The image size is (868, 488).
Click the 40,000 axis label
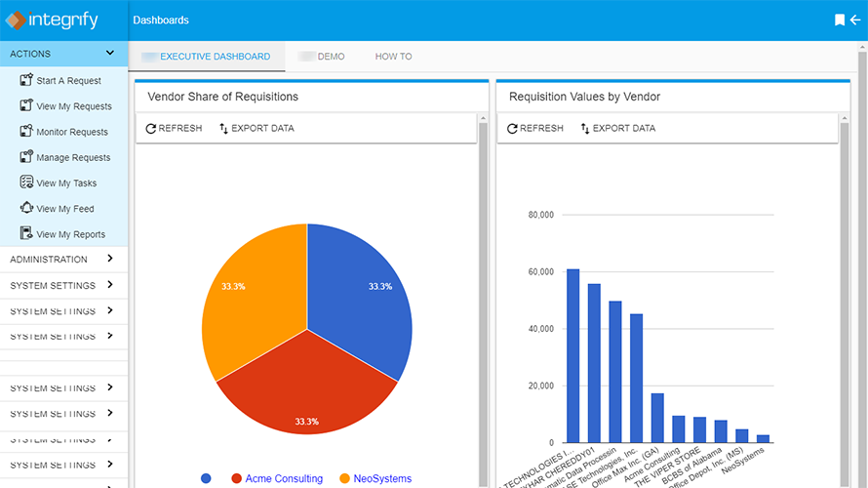541,329
